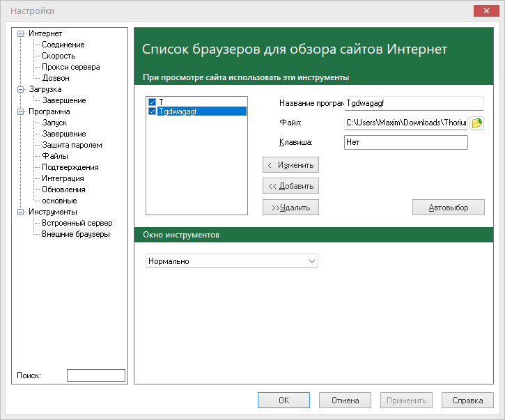The image size is (505, 420).
Task: Select Внешние браузеры tree item
Action: (76, 234)
